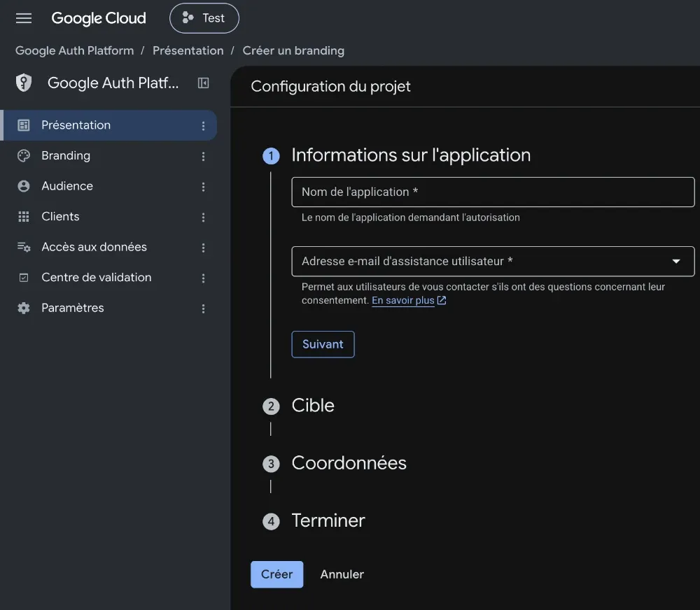Click the Créer button
The image size is (700, 610).
(276, 574)
